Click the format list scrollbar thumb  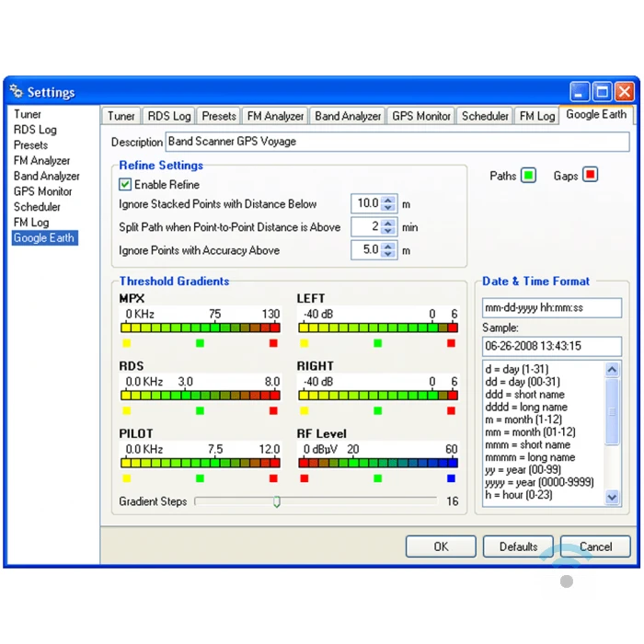pyautogui.click(x=612, y=411)
